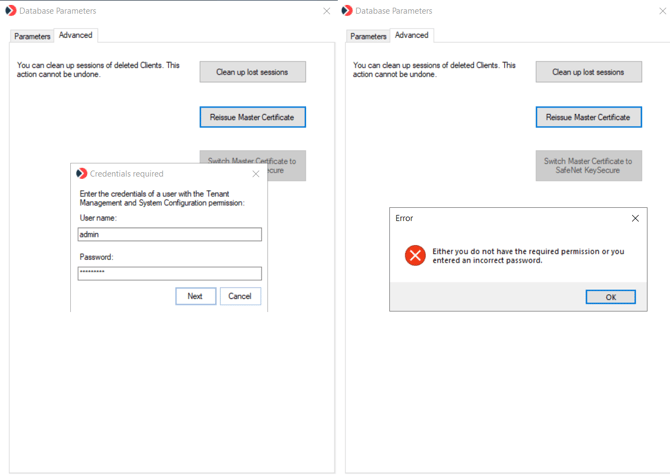Select Advanced tab in Error-side window
Image resolution: width=670 pixels, height=476 pixels.
(411, 35)
